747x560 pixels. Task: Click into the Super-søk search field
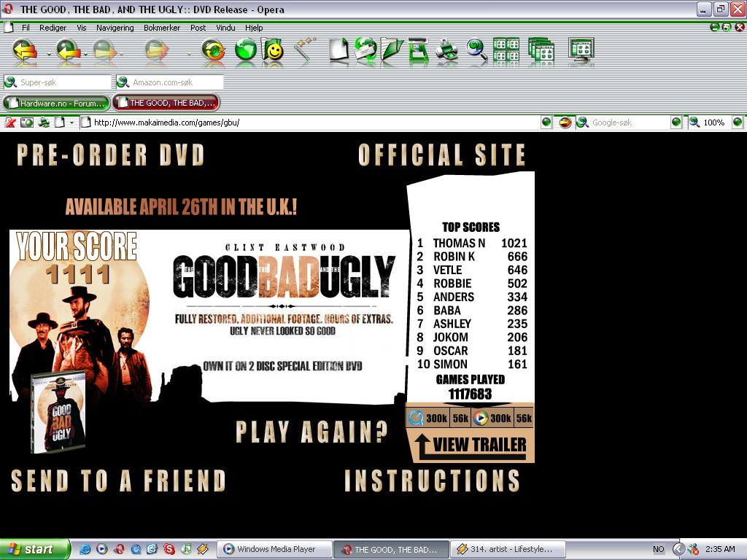coord(57,82)
